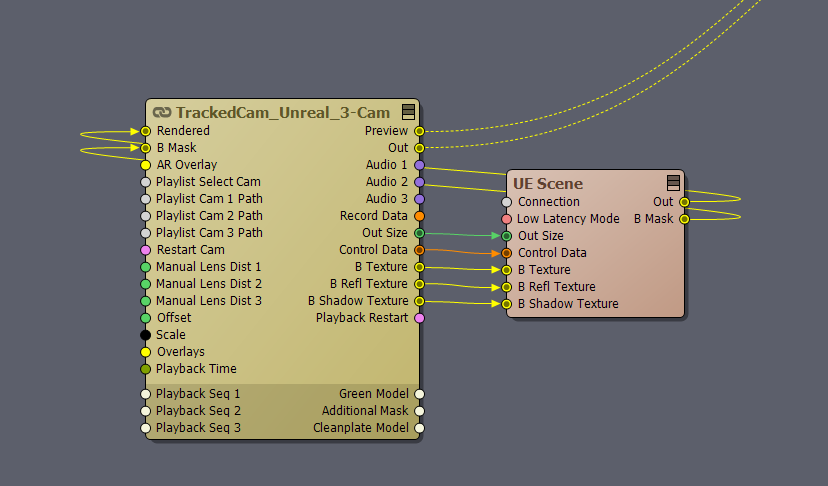
Task: Click the linked compound icon beside TrackedCam title
Action: click(x=162, y=113)
